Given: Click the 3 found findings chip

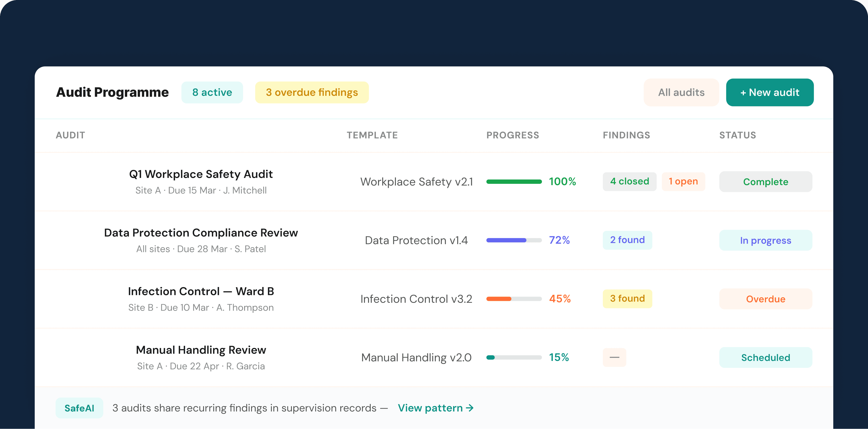Looking at the screenshot, I should [x=627, y=299].
